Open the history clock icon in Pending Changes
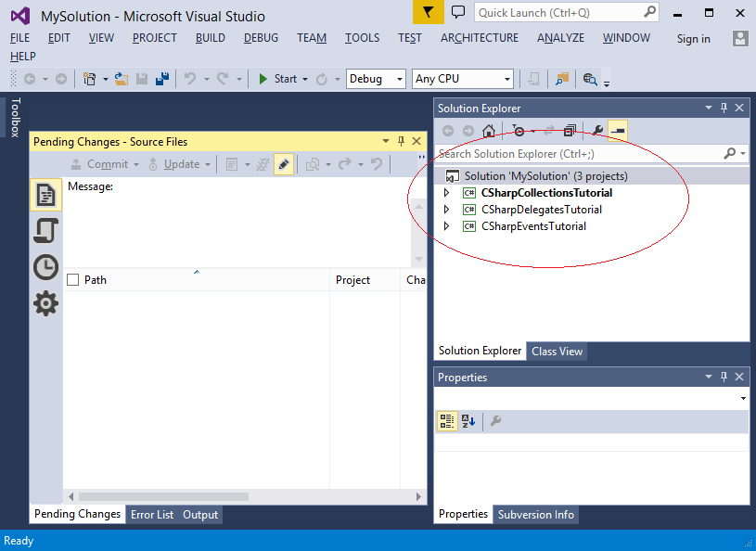The height and width of the screenshot is (551, 756). (45, 267)
